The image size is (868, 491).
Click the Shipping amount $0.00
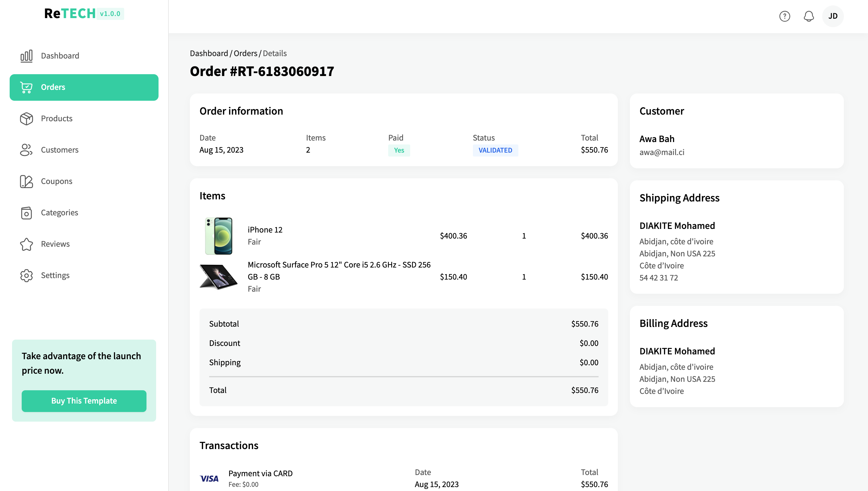[x=589, y=363]
